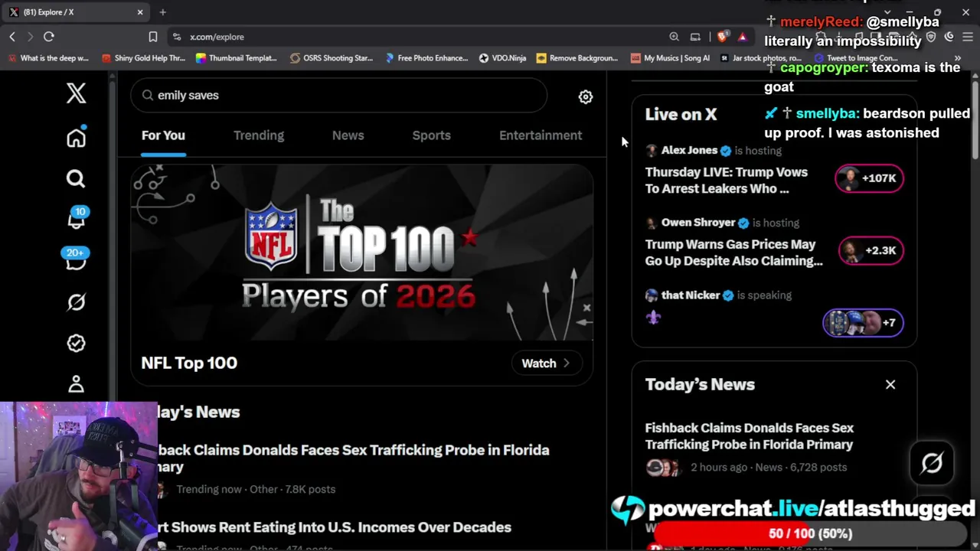
Task: Open OSRS Shooting Star... bookmark
Action: pyautogui.click(x=332, y=58)
